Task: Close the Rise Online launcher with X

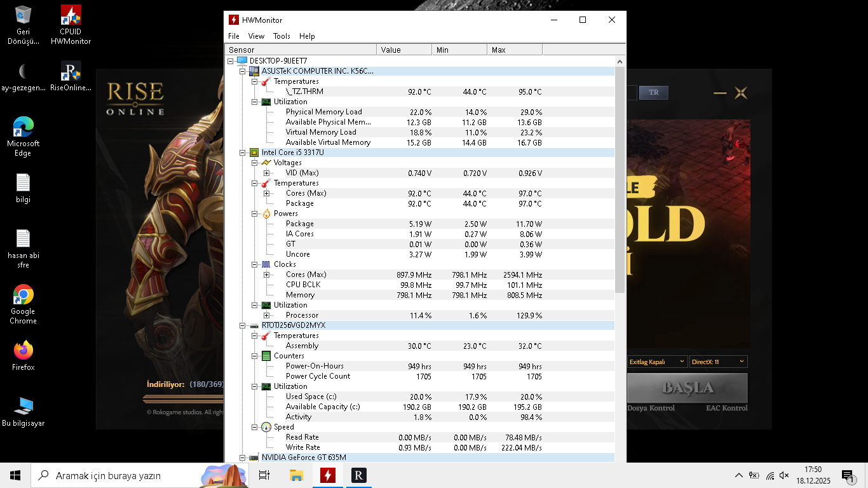Action: pos(740,93)
